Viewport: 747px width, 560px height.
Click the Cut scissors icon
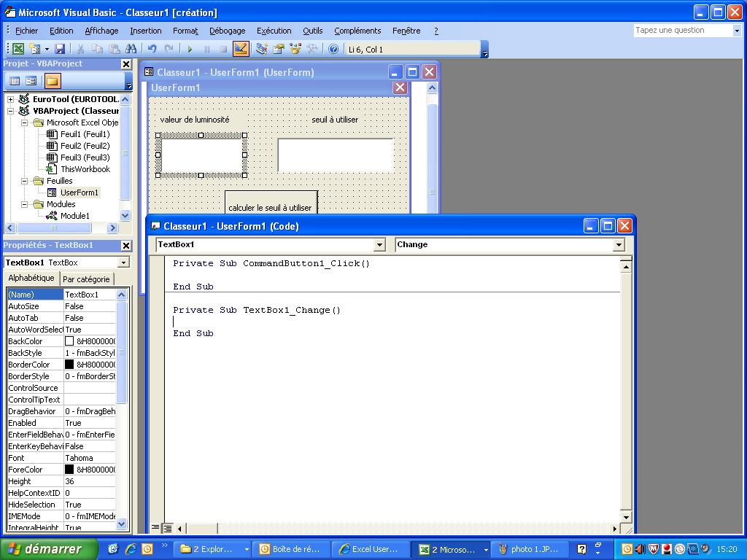(x=80, y=49)
